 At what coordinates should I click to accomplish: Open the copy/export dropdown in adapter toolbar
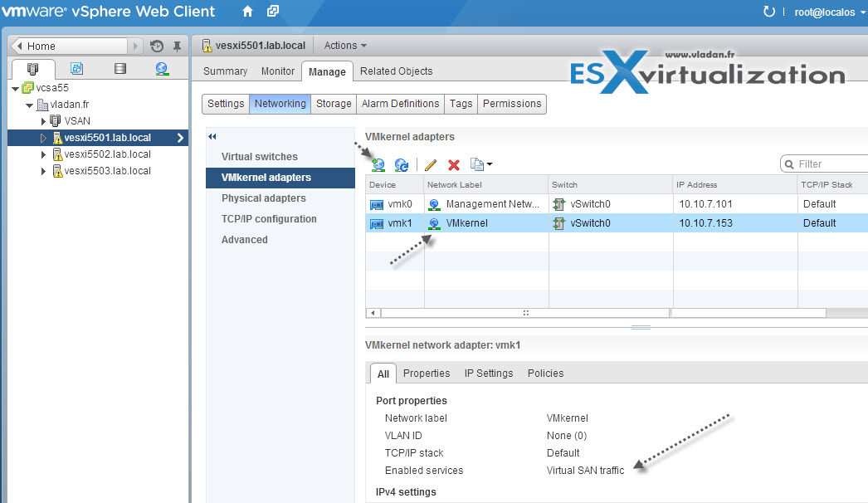[480, 164]
